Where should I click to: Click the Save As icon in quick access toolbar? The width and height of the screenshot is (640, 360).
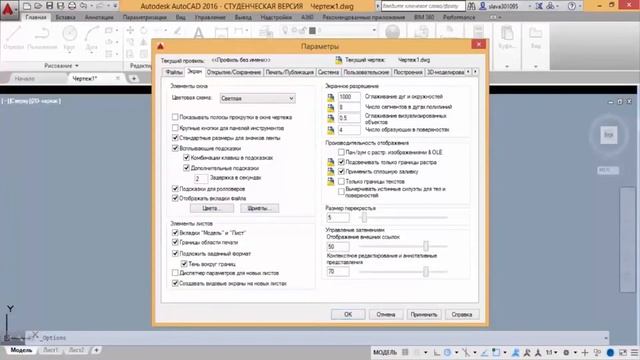[60, 6]
